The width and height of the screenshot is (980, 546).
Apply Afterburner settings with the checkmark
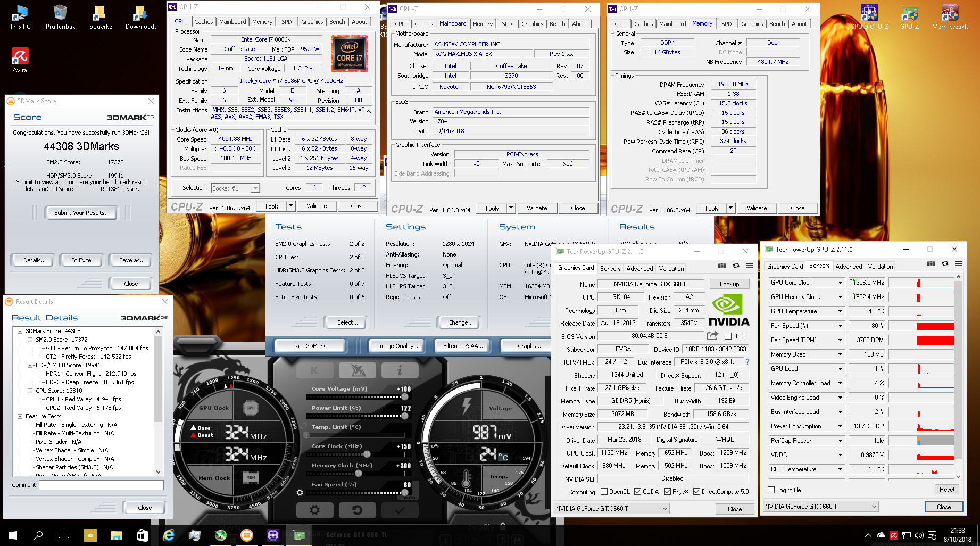(x=400, y=510)
